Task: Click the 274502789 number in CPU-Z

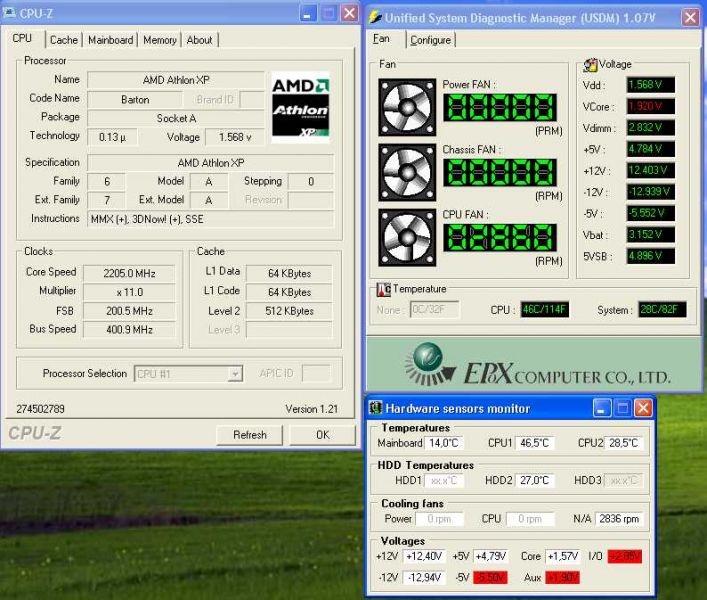Action: 41,409
